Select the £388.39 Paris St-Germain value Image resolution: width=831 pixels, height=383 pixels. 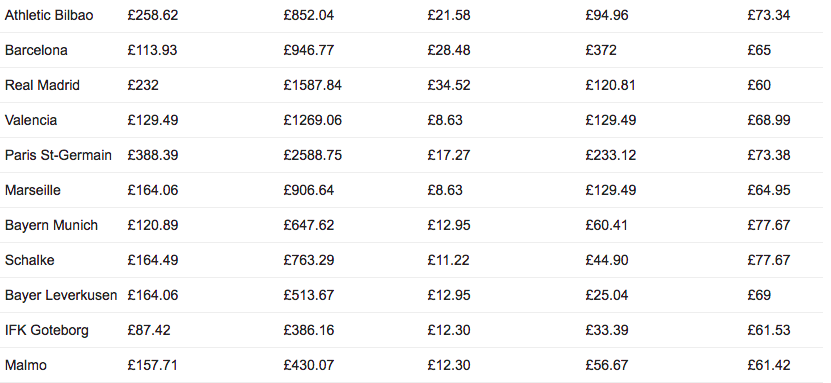(153, 155)
